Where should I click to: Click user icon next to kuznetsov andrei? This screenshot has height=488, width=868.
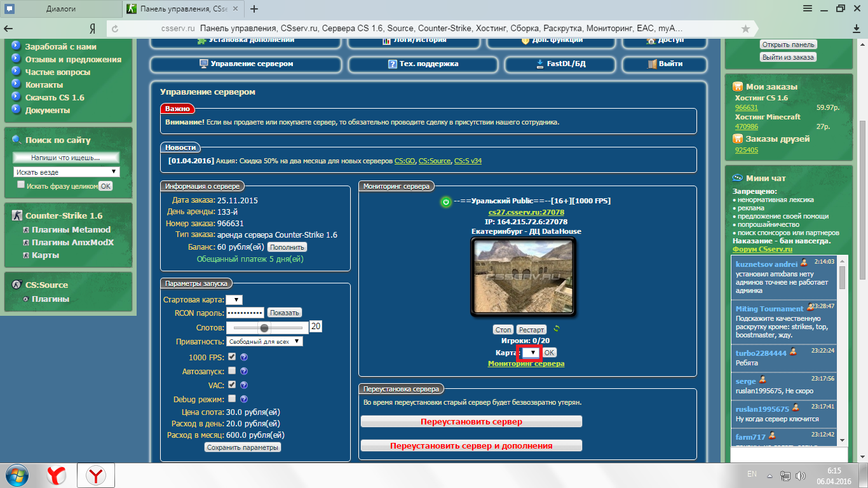(x=804, y=263)
